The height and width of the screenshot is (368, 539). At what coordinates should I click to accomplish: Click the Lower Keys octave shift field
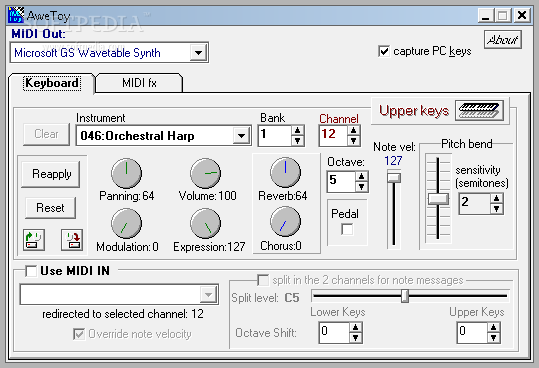coord(334,333)
